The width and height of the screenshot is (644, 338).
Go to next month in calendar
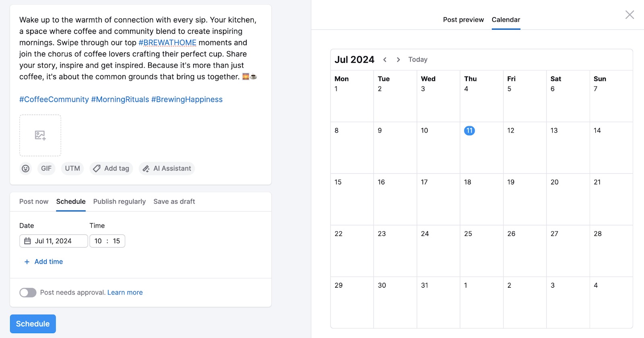pyautogui.click(x=398, y=60)
